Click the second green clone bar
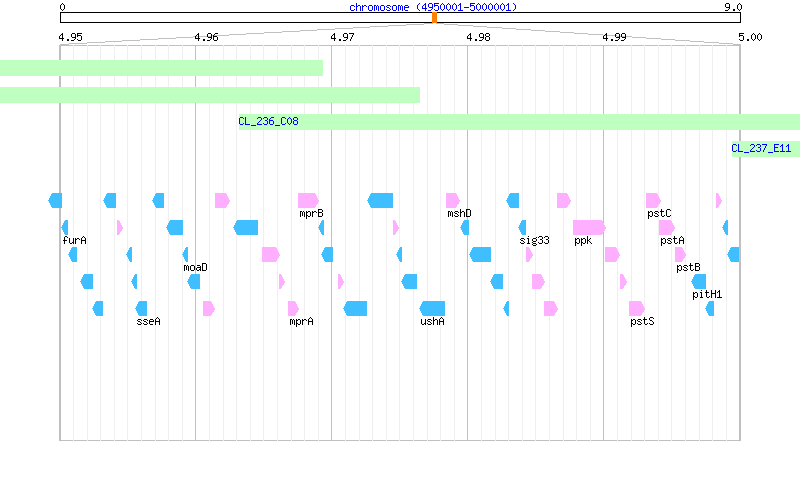800x500 pixels. click(210, 95)
